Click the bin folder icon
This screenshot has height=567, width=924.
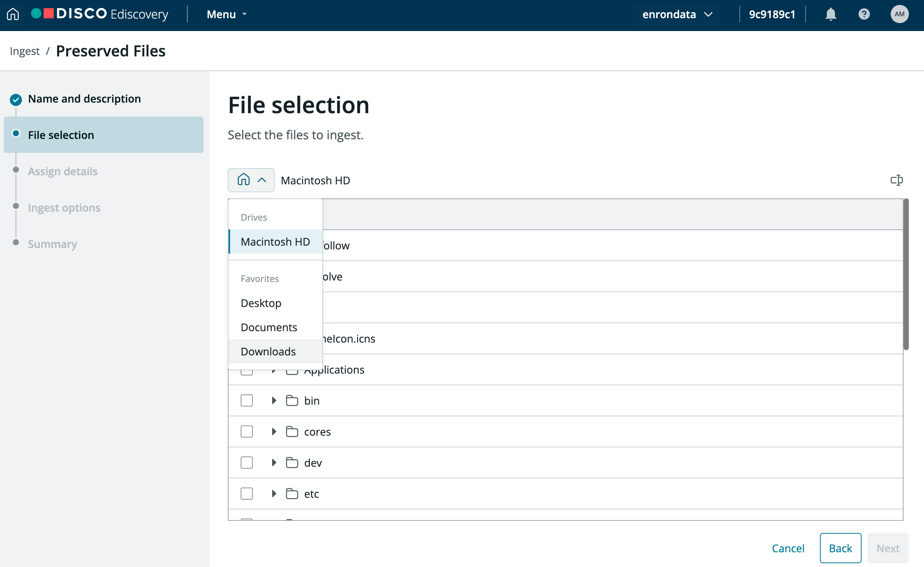click(x=292, y=400)
